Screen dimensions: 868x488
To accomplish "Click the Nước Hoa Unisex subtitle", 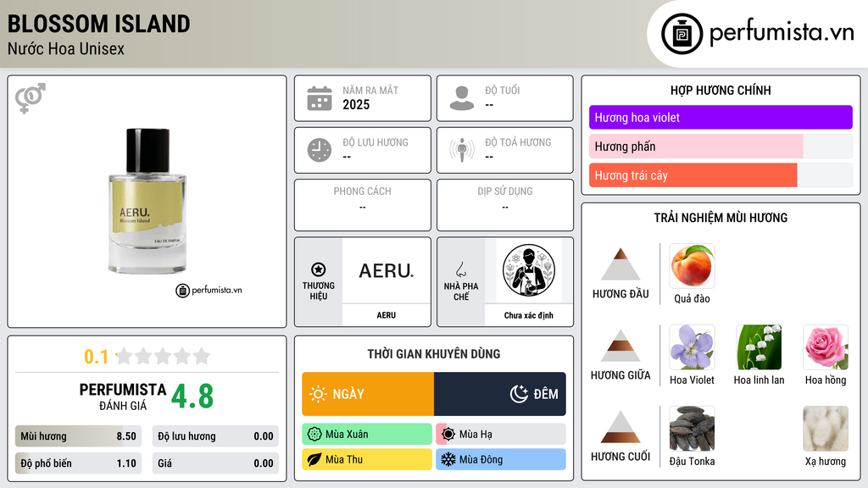I will (66, 48).
